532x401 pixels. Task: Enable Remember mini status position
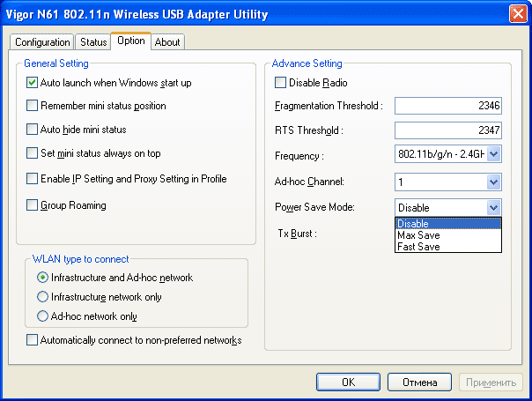[x=32, y=105]
